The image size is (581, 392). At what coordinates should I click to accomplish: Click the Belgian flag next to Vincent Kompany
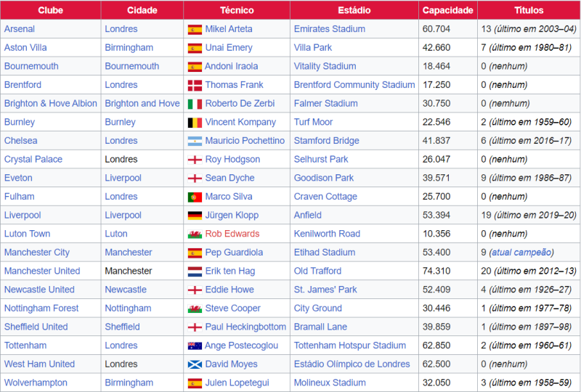pos(195,123)
